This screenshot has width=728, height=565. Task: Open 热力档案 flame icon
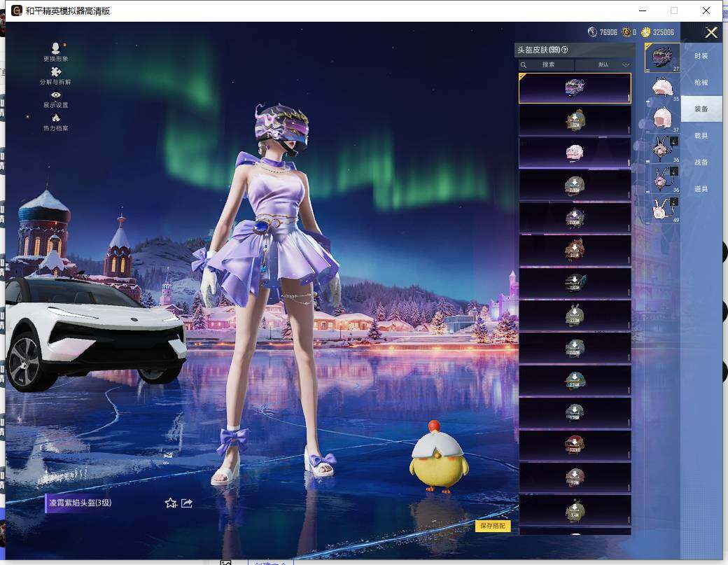pos(56,118)
